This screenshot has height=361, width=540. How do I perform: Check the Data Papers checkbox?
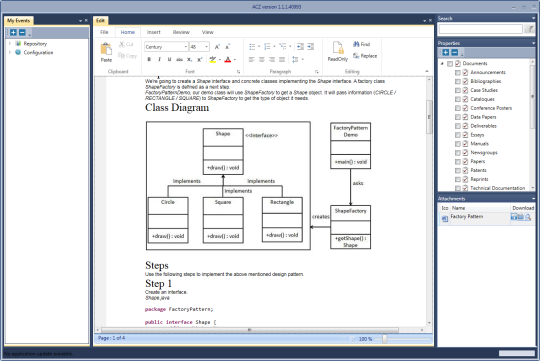pos(458,117)
